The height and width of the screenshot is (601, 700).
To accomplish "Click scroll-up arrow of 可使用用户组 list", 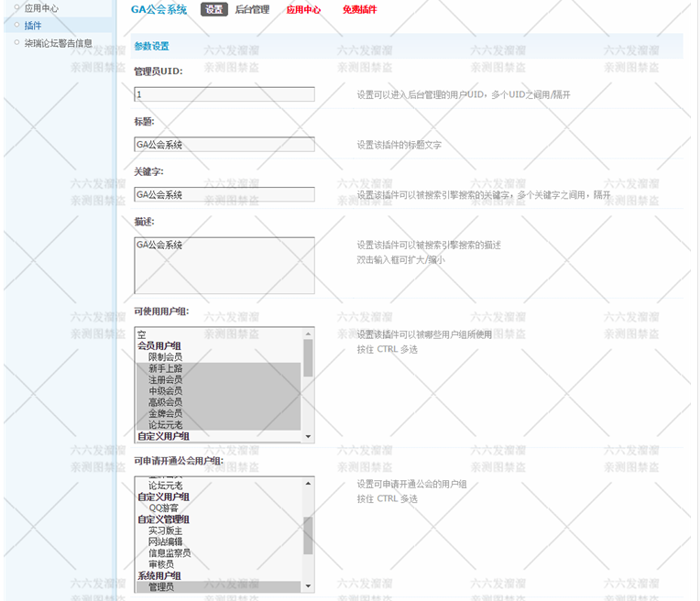I will 308,333.
